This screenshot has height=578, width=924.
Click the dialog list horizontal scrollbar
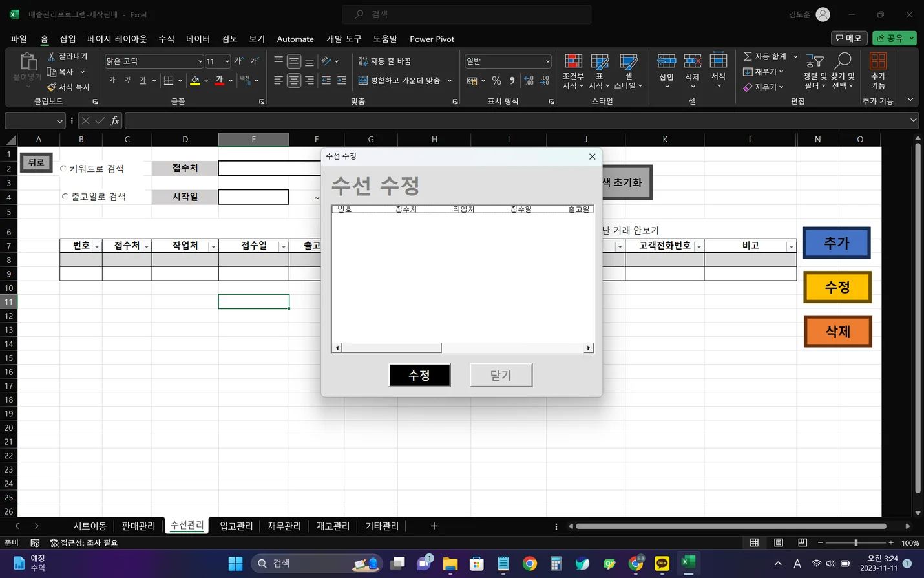392,348
